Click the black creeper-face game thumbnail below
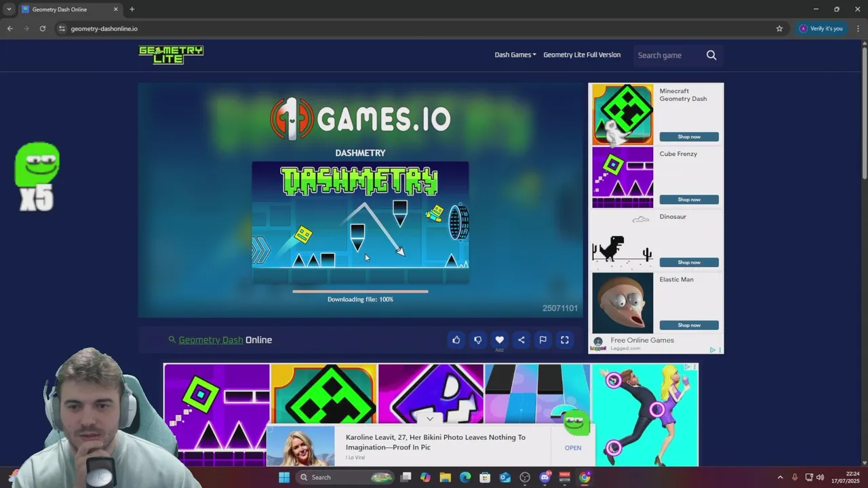The width and height of the screenshot is (868, 488). coord(324,394)
